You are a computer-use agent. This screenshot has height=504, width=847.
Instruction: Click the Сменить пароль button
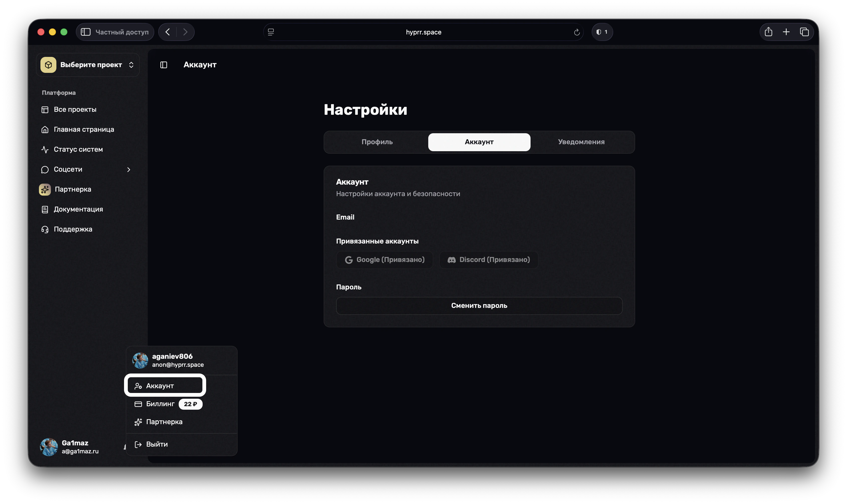point(479,306)
